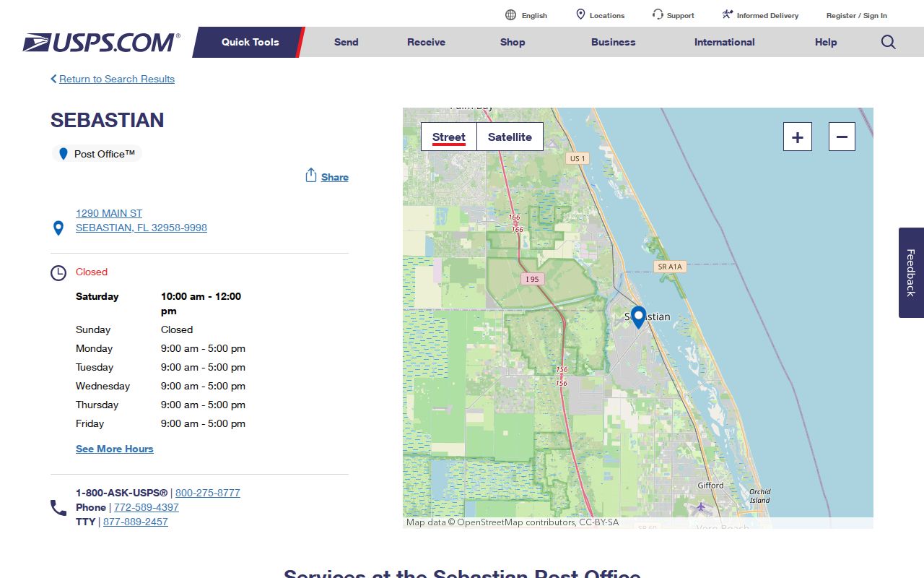
Task: Call 800-275-8777 link
Action: 208,493
